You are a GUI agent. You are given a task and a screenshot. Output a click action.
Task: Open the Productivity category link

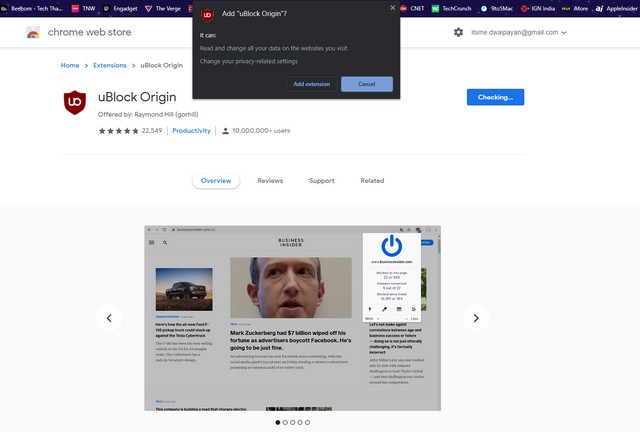pos(191,131)
